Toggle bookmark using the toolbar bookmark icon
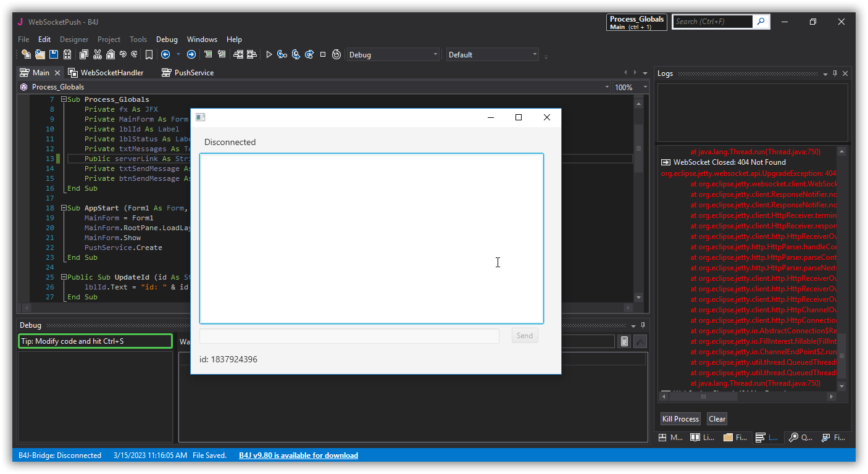Image resolution: width=868 pixels, height=474 pixels. 149,54
